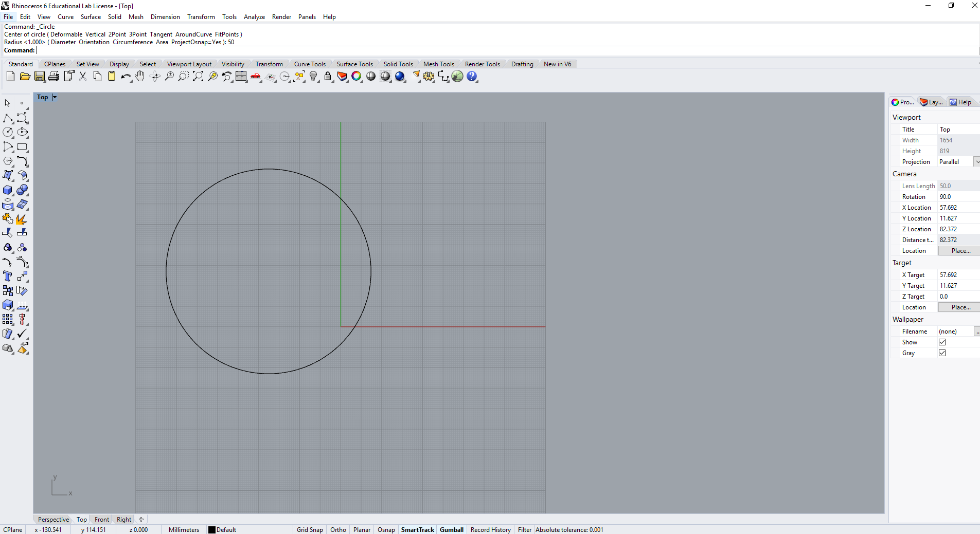Switch to the Solid Tools toolbar tab
Viewport: 980px width, 534px height.
tap(398, 64)
